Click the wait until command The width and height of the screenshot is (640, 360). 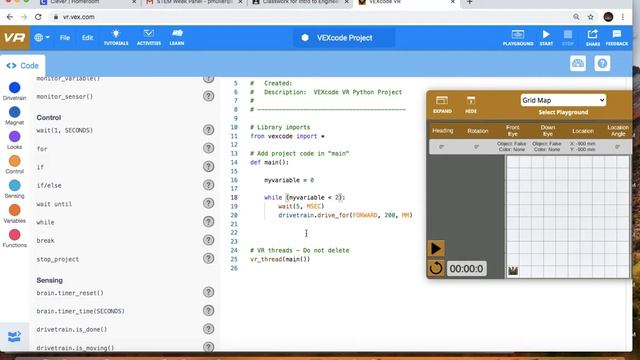[54, 204]
